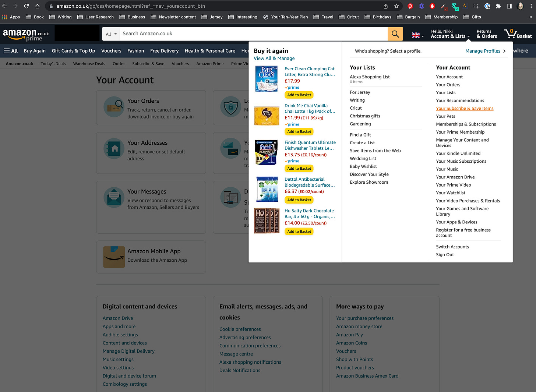Screen dimensions: 536x392
Task: Click Switch Accounts link
Action: (452, 247)
